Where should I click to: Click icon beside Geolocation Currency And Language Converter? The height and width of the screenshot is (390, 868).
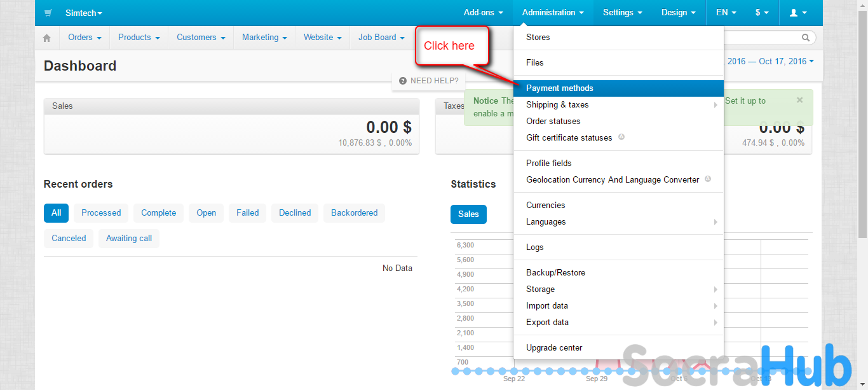tap(708, 179)
